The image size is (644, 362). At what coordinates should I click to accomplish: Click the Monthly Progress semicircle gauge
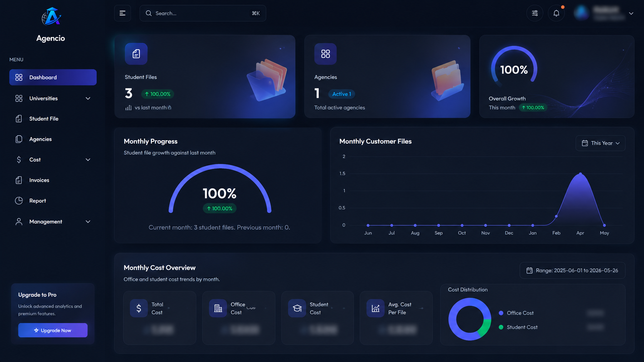(x=220, y=189)
